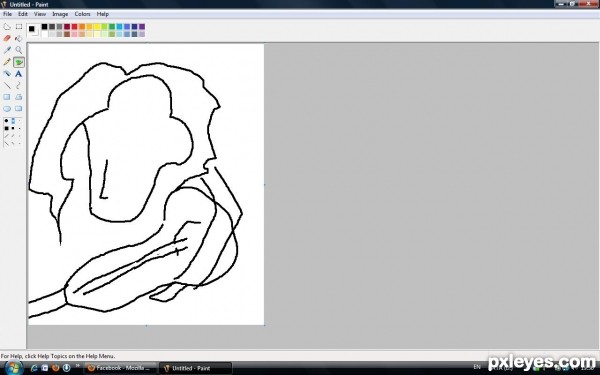Activate the Pick Color eyedropper tool
Image resolution: width=600 pixels, height=375 pixels.
click(x=7, y=50)
